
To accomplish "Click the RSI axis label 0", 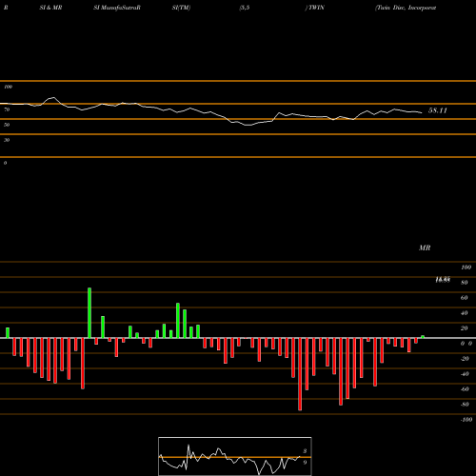I will [5, 163].
